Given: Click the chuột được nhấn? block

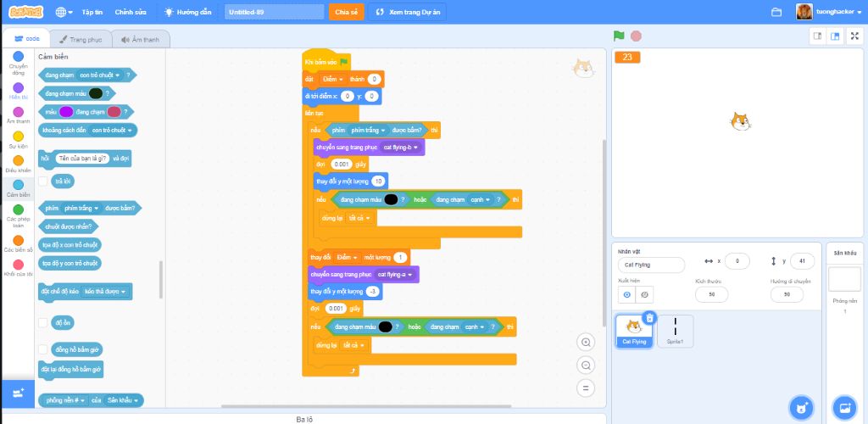Looking at the screenshot, I should click(69, 226).
